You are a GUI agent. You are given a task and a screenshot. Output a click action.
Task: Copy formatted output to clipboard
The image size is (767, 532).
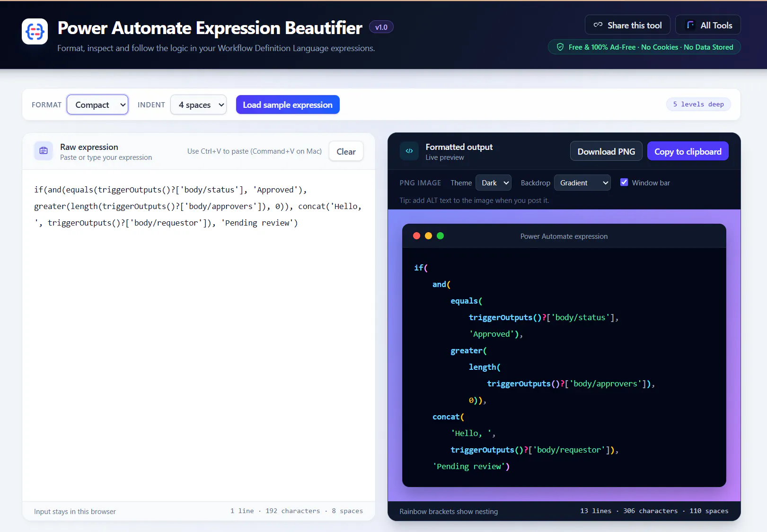pos(688,151)
